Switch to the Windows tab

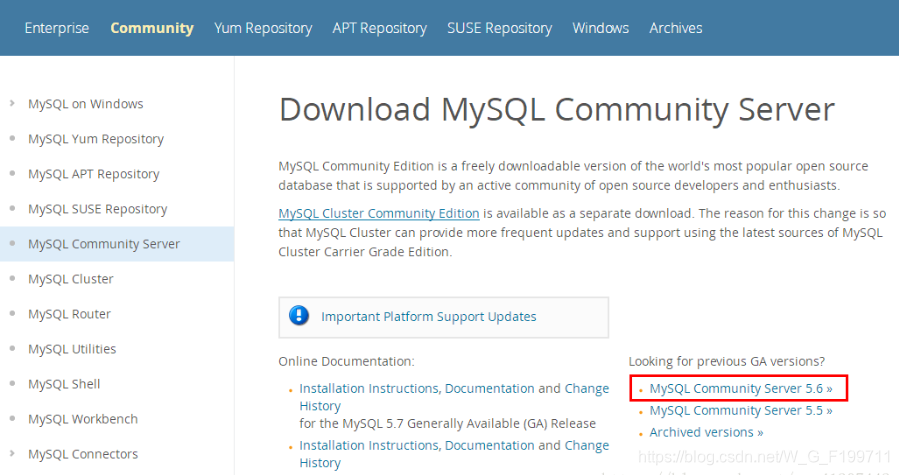point(600,28)
